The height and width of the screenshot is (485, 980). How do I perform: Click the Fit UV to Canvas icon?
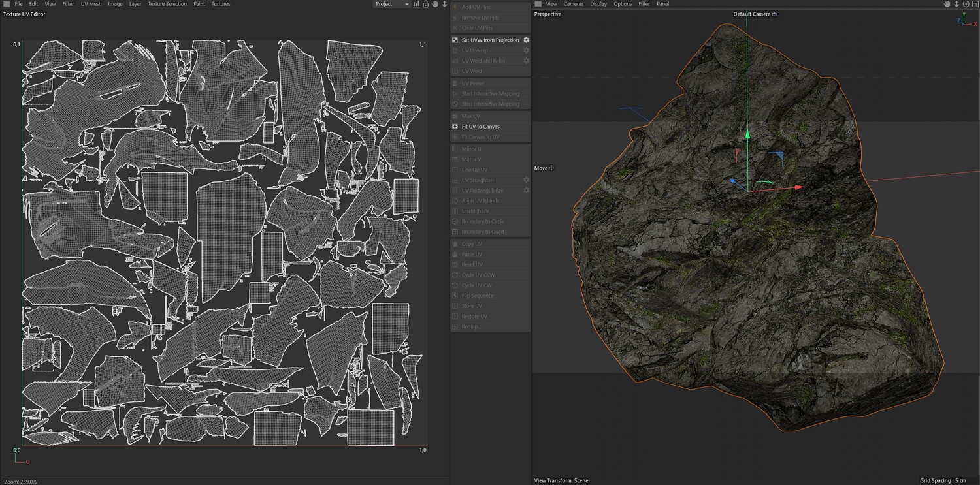(455, 127)
